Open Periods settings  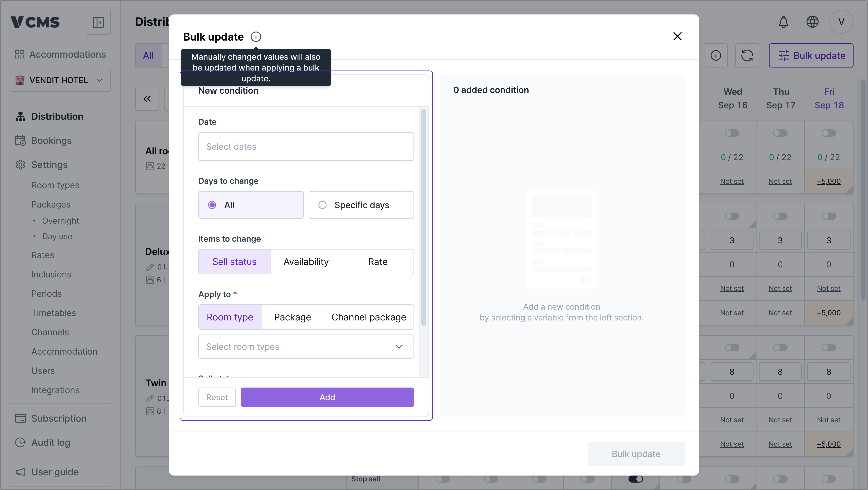46,294
